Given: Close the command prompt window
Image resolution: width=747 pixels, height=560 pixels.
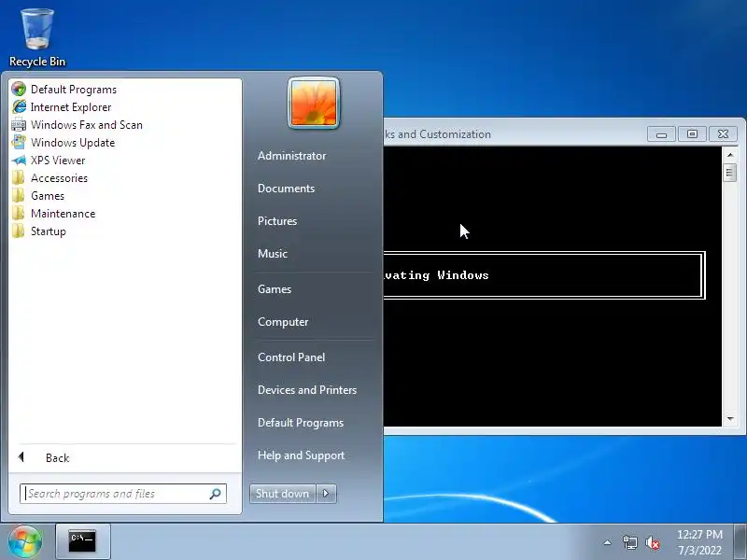Looking at the screenshot, I should [x=723, y=134].
